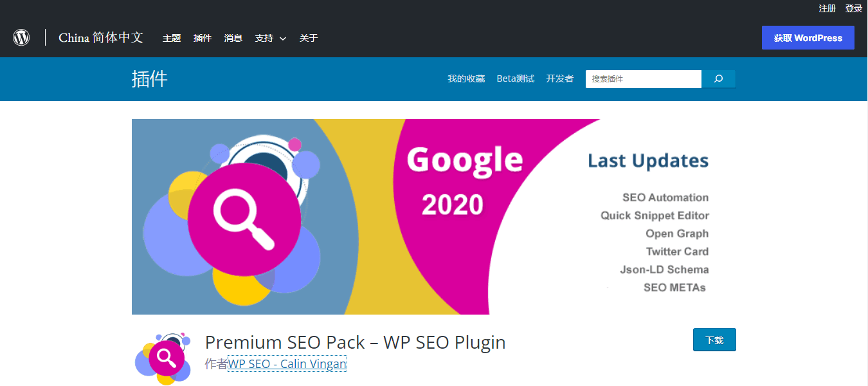Click the Premium SEO Pack plugin title
The image size is (868, 386).
click(x=355, y=342)
